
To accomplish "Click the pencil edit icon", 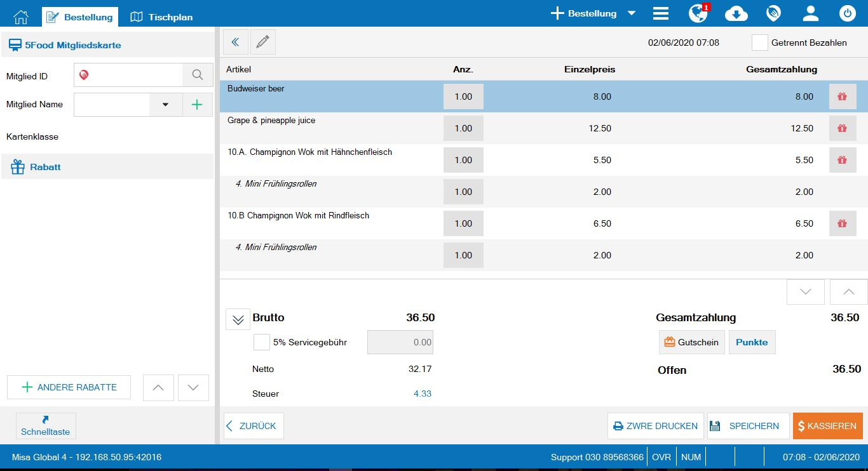I will point(262,43).
